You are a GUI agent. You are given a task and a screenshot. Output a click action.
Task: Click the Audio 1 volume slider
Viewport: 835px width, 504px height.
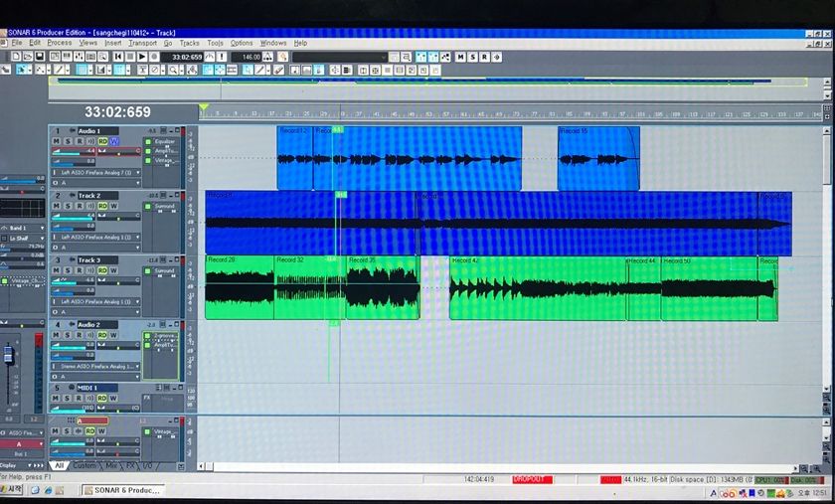(74, 152)
